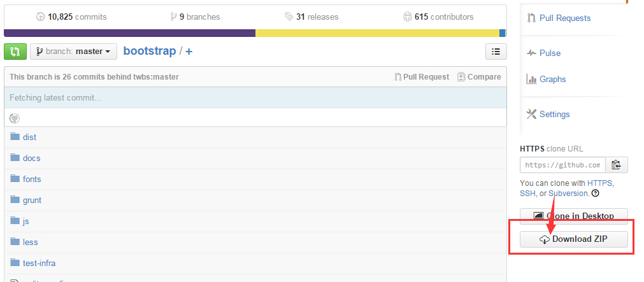This screenshot has width=644, height=282.
Task: Open Pulse in the sidebar
Action: 550,53
